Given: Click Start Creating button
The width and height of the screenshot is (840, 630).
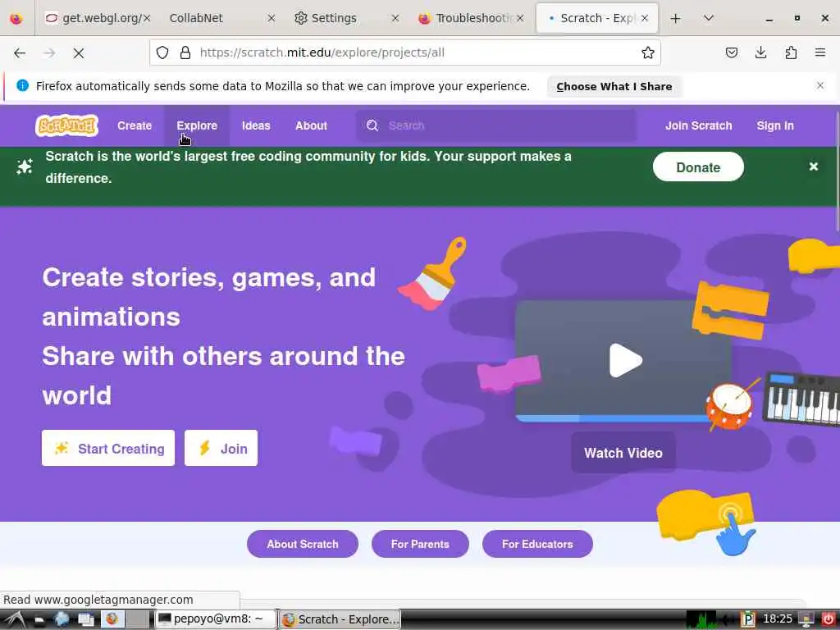Looking at the screenshot, I should click(x=108, y=448).
